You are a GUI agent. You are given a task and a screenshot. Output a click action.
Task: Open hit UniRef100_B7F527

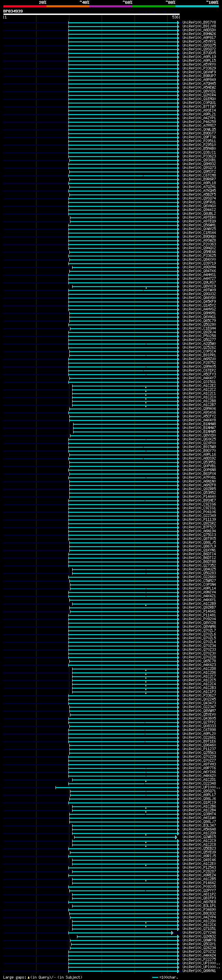click(x=199, y=527)
